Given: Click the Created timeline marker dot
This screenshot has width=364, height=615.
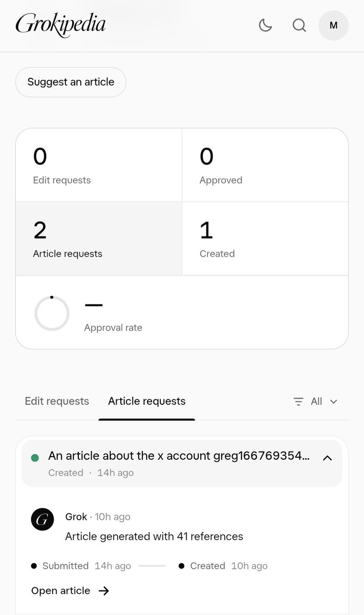Looking at the screenshot, I should 181,566.
